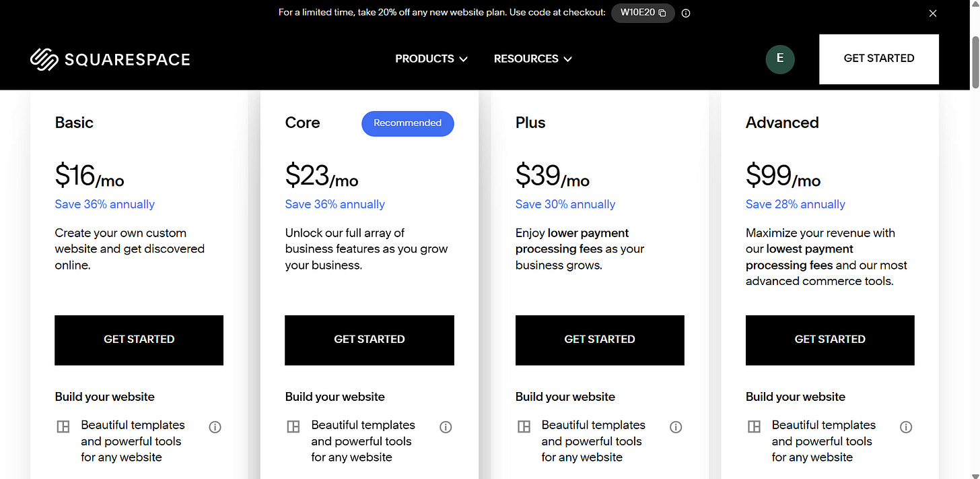Show info for Basic plan templates
This screenshot has width=980, height=479.
pos(215,426)
